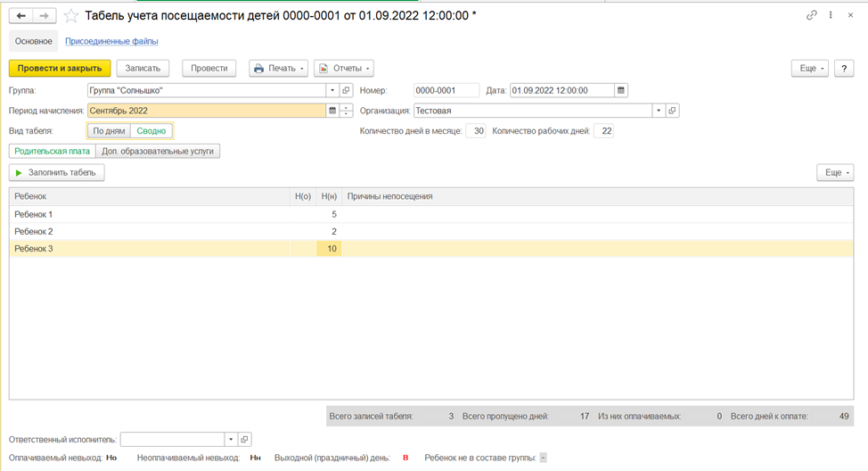Open Ответственный исполнитель linked record icon
Screen dimensions: 868x471
[x=245, y=440]
